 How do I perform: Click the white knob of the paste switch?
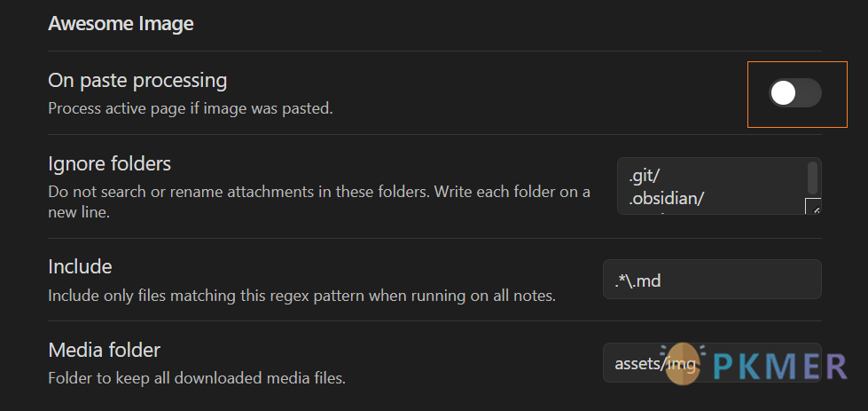[x=783, y=93]
